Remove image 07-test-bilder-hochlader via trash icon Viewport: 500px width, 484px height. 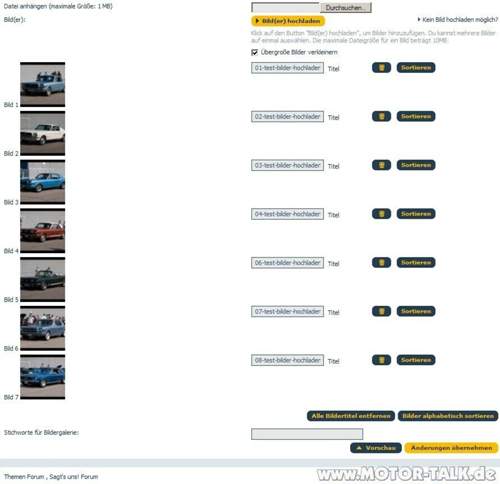pos(381,311)
